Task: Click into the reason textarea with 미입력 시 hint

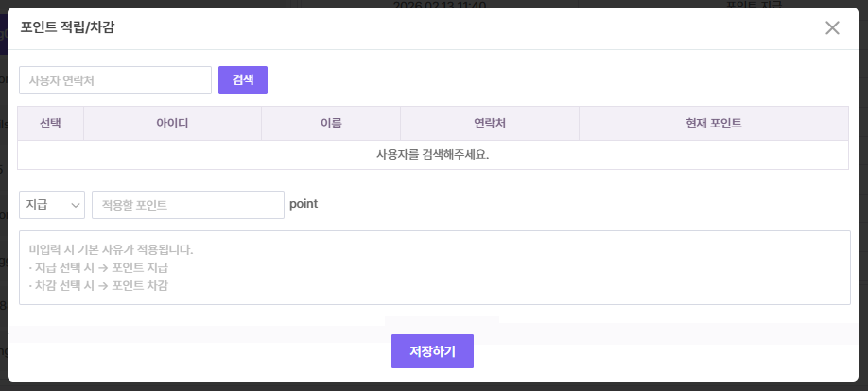Action: click(434, 267)
